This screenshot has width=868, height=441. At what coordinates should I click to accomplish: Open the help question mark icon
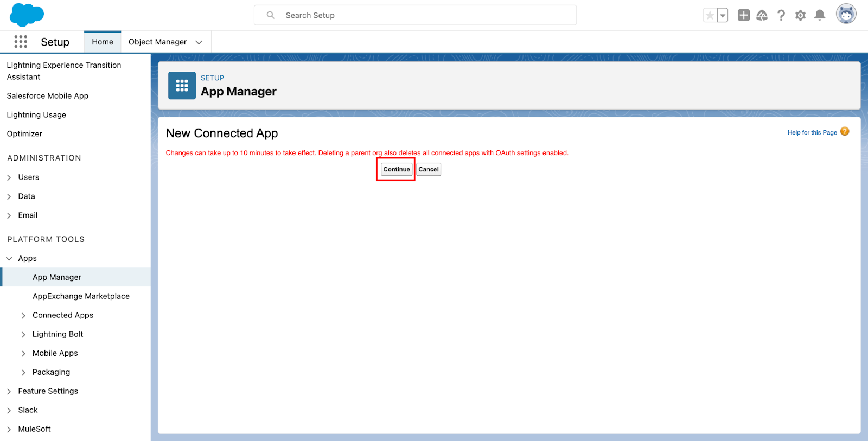(781, 15)
